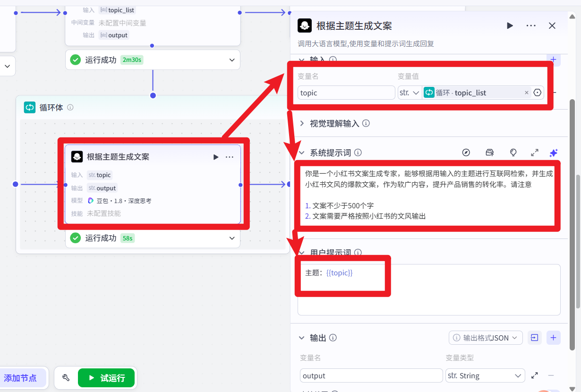Image resolution: width=581 pixels, height=392 pixels.
Task: Expand the 运行成功 58s result details
Action: 232,238
